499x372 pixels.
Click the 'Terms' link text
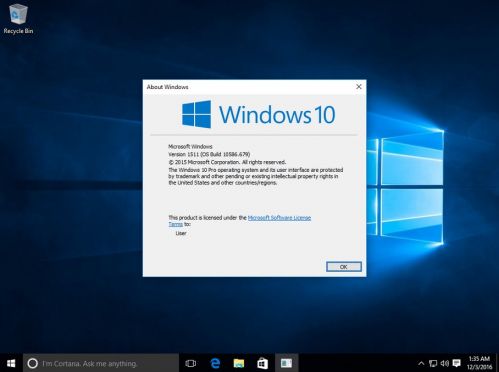[176, 224]
